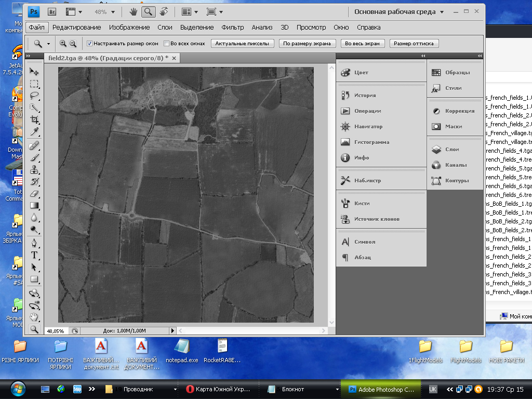Pick the Eyedropper tool

click(34, 131)
